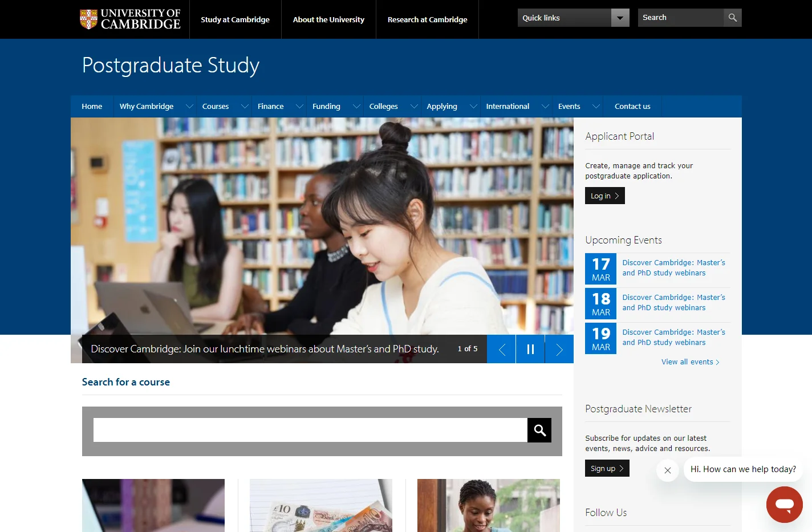The width and height of the screenshot is (812, 532).
Task: Click the 19 MAR date tile
Action: point(601,338)
